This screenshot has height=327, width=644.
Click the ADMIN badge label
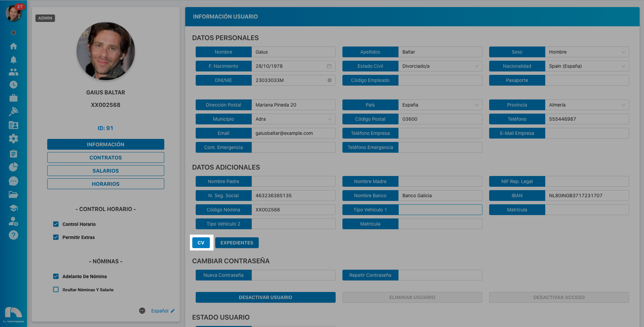point(45,18)
